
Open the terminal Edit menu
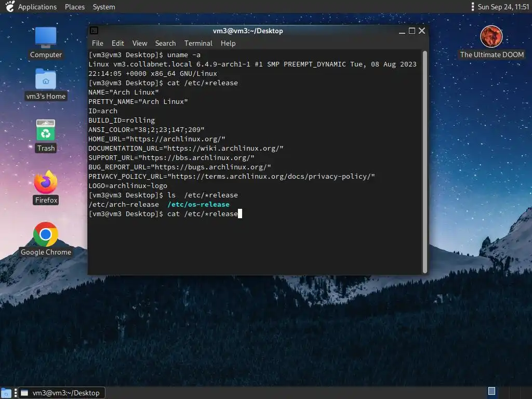coord(118,43)
